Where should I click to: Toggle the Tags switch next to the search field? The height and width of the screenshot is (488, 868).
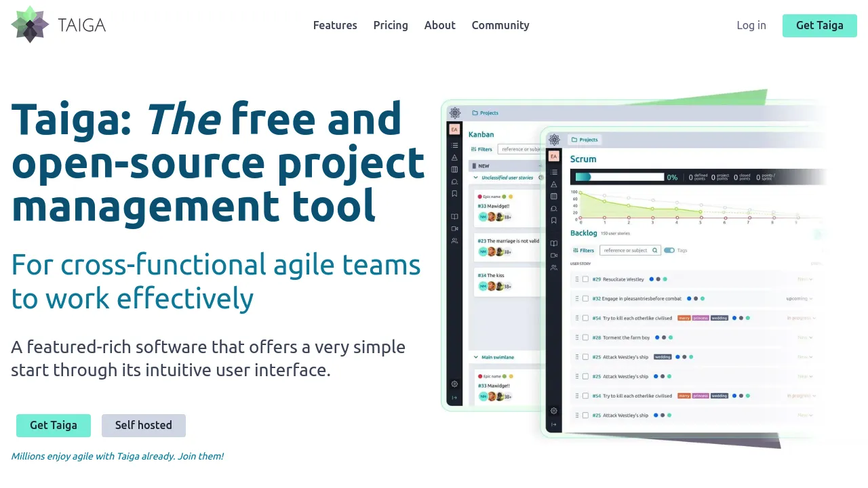point(670,250)
